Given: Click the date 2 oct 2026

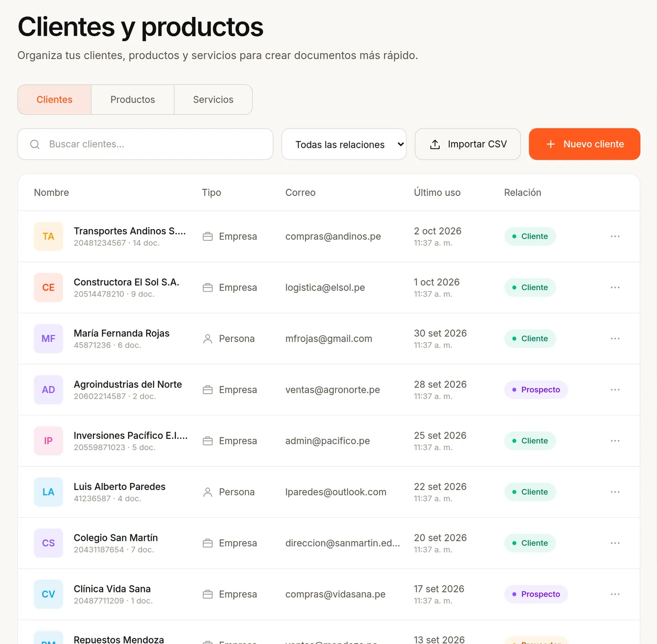Looking at the screenshot, I should point(438,231).
